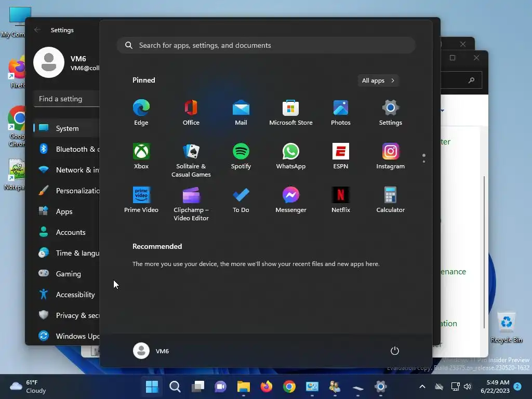Screen dimensions: 532x399
Task: Open Instagram from Start menu
Action: (391, 156)
